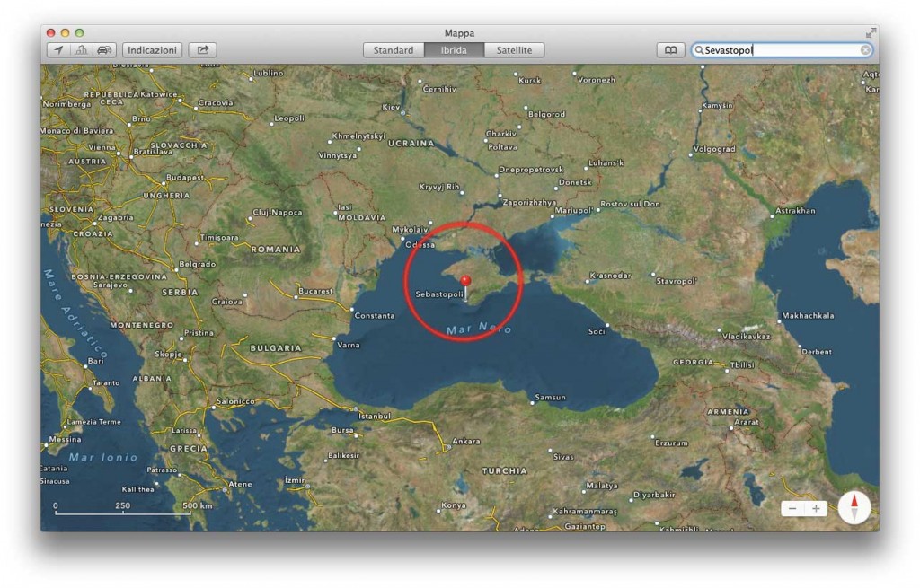The width and height of the screenshot is (920, 588).
Task: Click the red map pin on Sebastopoli
Action: pyautogui.click(x=465, y=287)
